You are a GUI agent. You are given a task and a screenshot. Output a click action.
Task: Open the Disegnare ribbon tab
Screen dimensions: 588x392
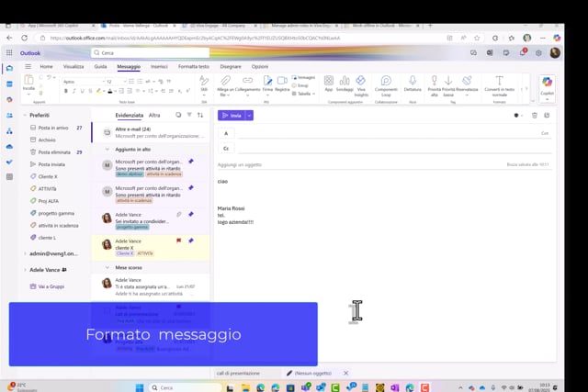point(231,66)
